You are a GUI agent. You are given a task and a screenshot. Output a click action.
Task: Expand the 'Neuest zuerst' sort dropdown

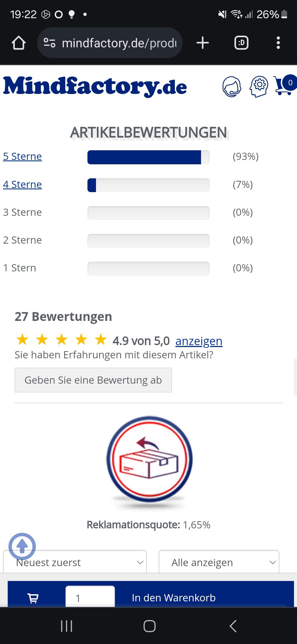[x=75, y=563]
